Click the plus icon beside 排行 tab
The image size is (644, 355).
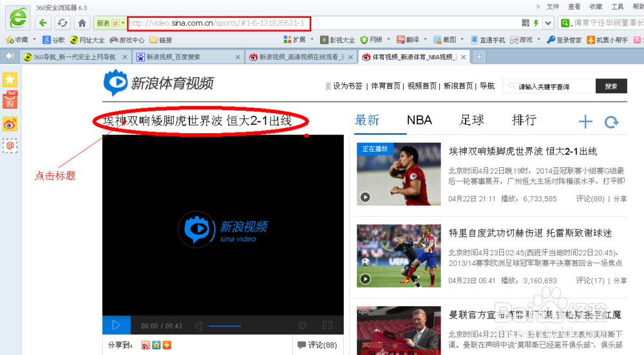point(585,122)
